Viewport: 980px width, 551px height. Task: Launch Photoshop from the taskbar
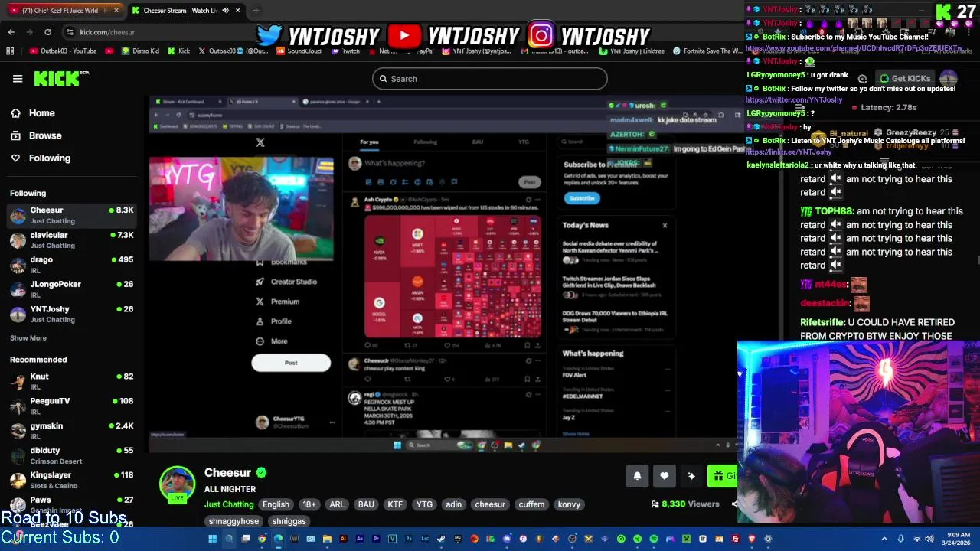pyautogui.click(x=409, y=539)
